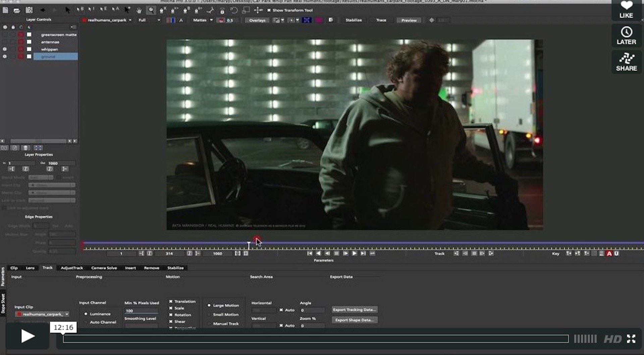Image resolution: width=644 pixels, height=355 pixels.
Task: Select the Small Motion radio option
Action: (209, 314)
